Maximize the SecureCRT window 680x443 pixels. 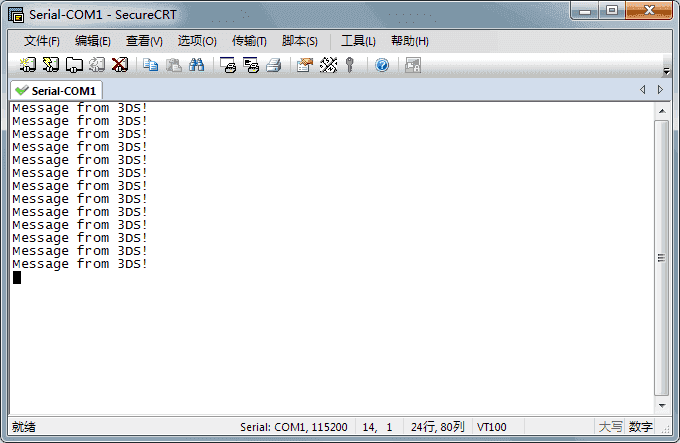click(x=612, y=11)
